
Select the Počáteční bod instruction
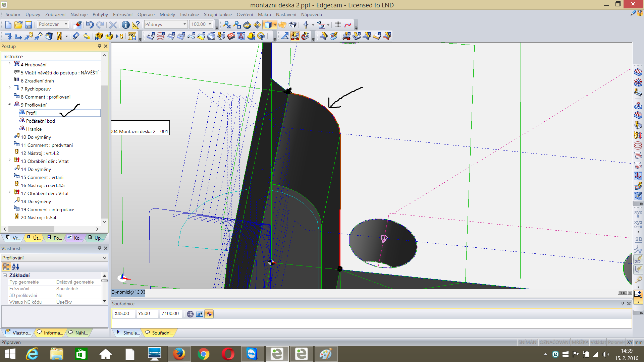[40, 121]
